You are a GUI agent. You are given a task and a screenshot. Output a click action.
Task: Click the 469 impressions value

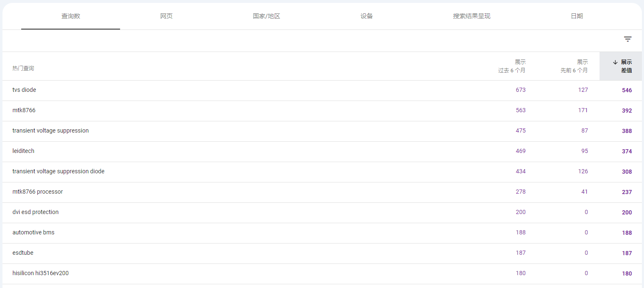(521, 151)
